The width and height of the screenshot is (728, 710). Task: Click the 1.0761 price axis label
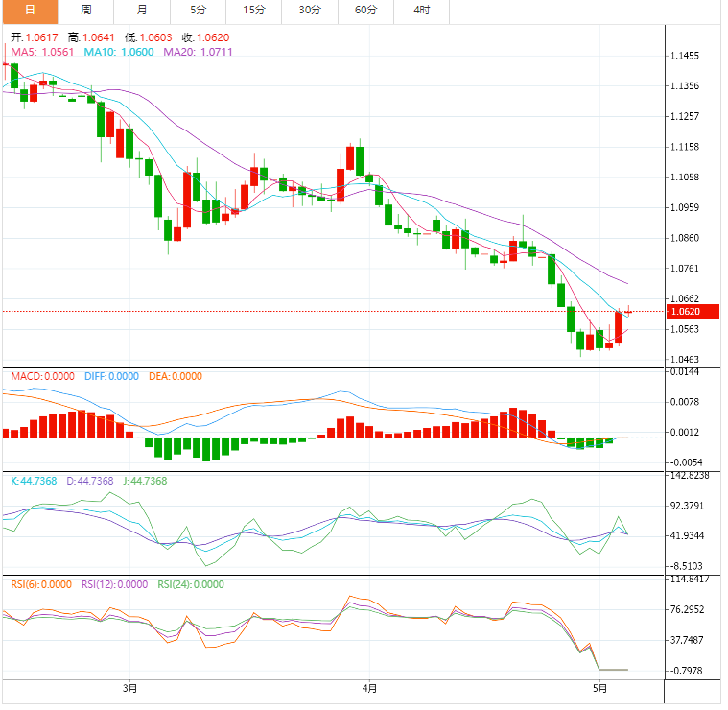click(x=684, y=269)
